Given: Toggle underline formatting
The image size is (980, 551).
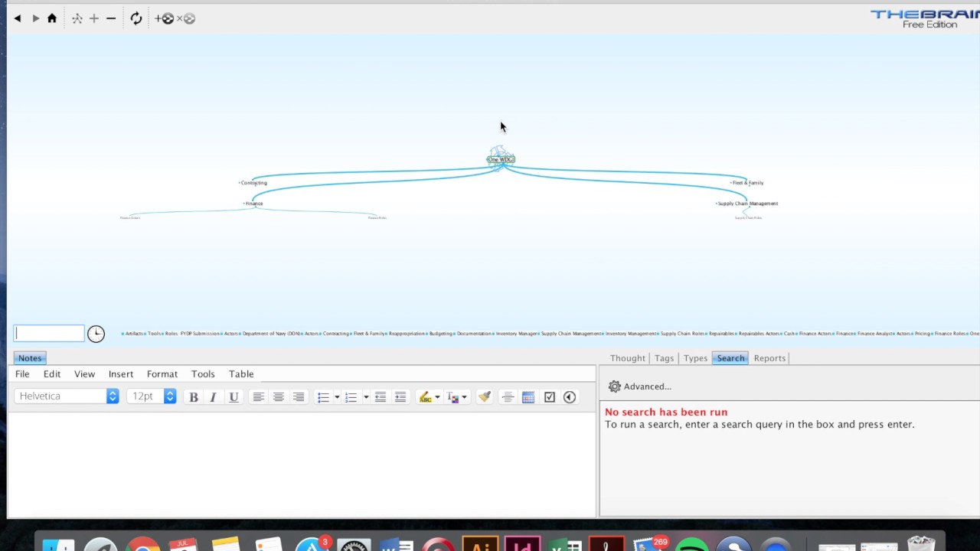Looking at the screenshot, I should click(234, 396).
